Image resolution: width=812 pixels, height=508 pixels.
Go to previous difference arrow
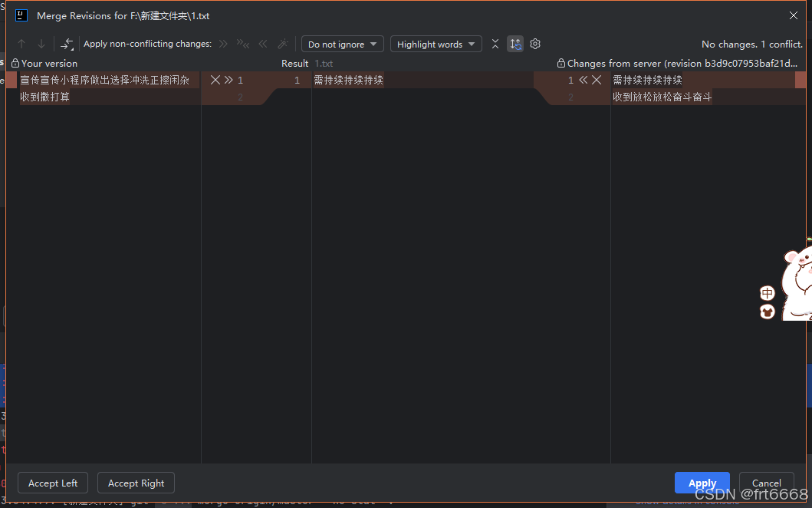(21, 44)
